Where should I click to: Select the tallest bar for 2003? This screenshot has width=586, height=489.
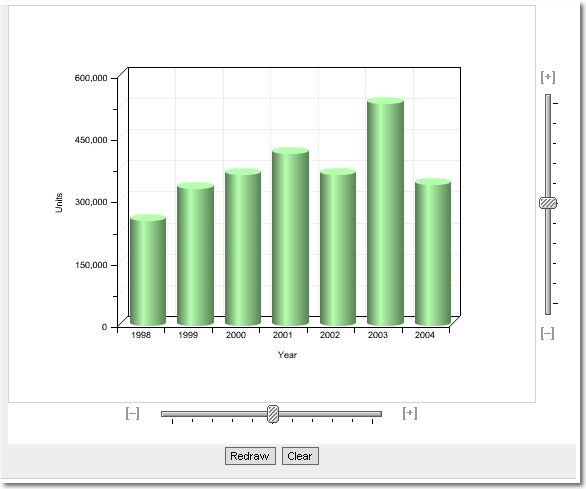click(385, 211)
